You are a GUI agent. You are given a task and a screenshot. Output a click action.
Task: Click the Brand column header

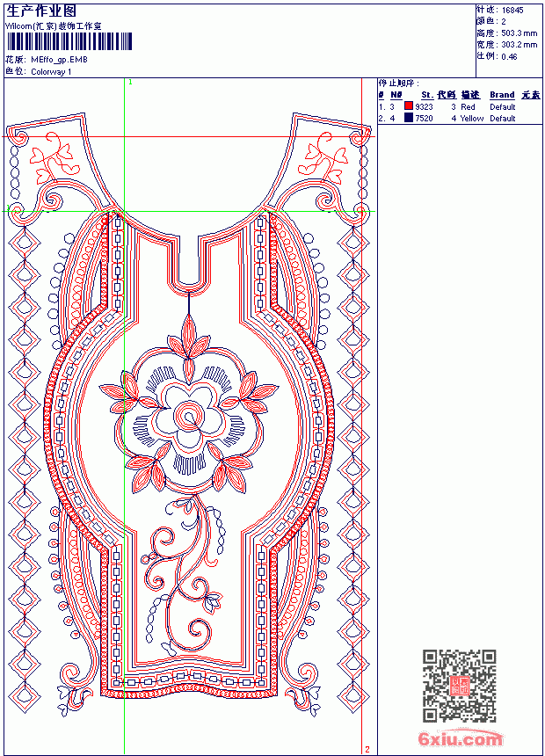tap(502, 95)
